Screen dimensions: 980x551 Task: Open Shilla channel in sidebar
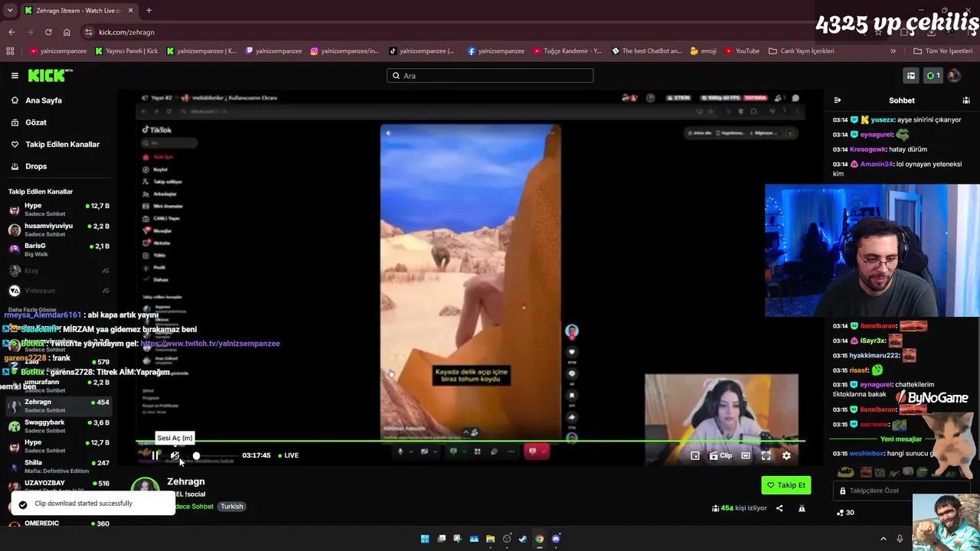[x=59, y=466]
